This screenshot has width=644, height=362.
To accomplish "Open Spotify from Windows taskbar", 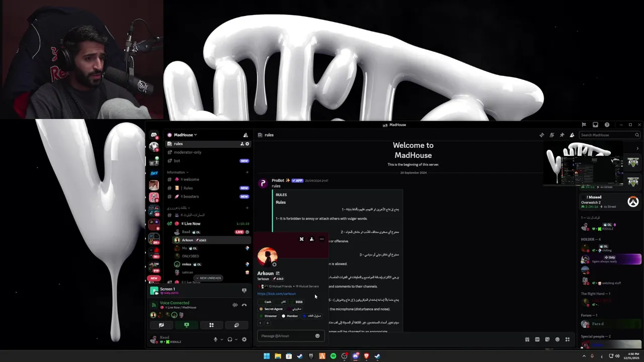I will pyautogui.click(x=333, y=356).
